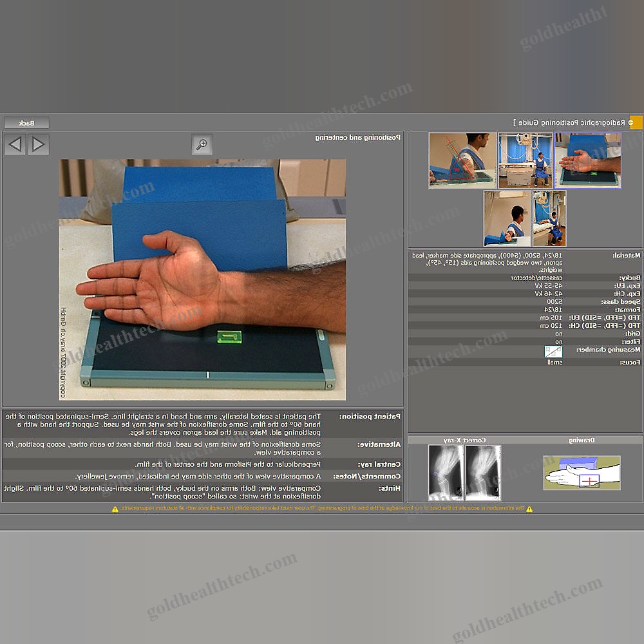
Task: Click the 'Patient position:' label
Action: tap(370, 417)
